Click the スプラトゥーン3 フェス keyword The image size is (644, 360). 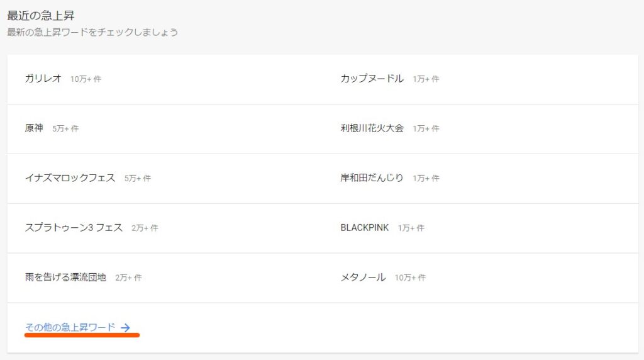[x=74, y=228]
